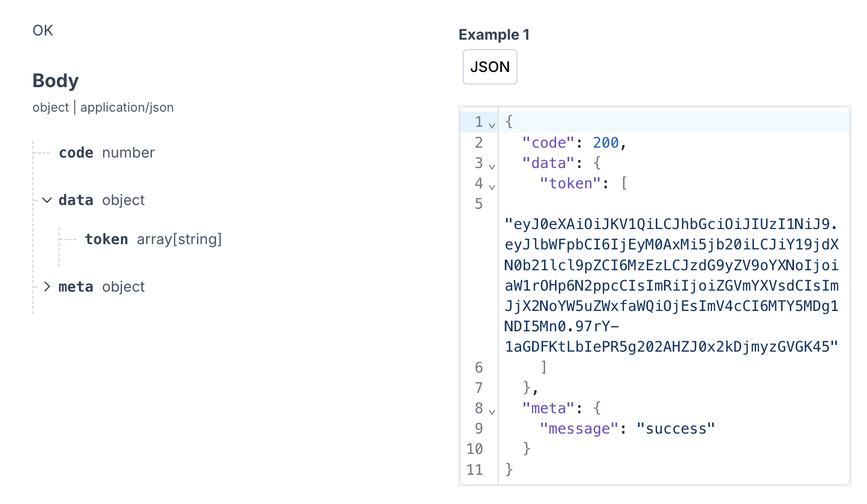The width and height of the screenshot is (867, 504).
Task: Fold the "data" block arrow on line 3
Action: pos(492,166)
